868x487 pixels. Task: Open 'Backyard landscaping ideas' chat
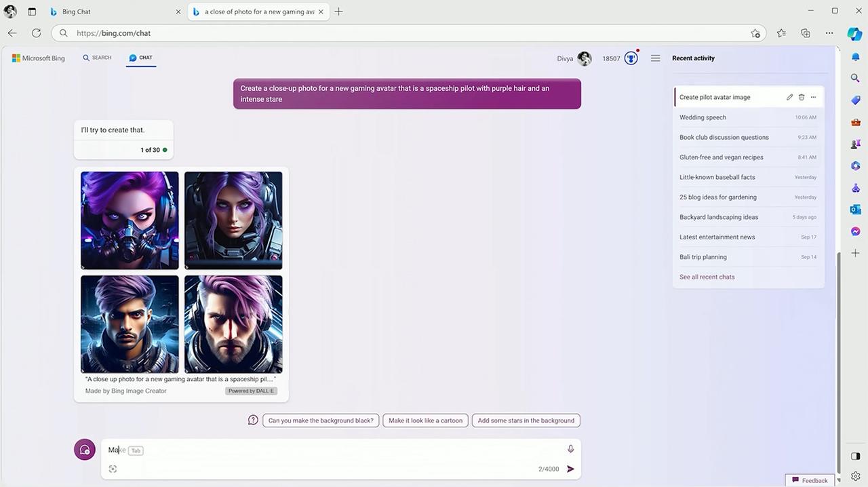click(748, 217)
